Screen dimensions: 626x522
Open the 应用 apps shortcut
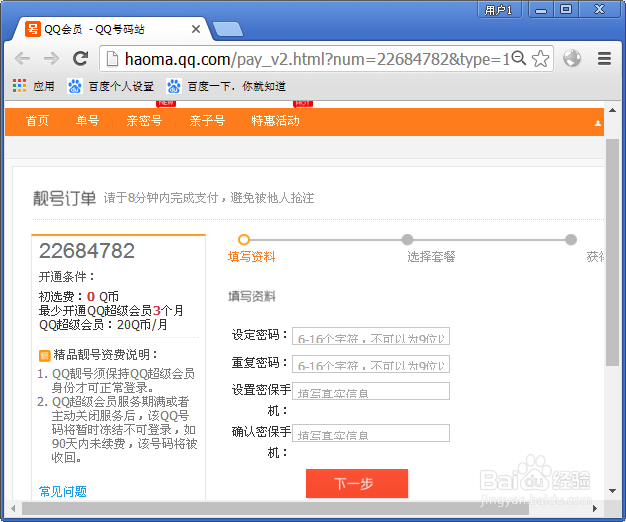point(34,86)
